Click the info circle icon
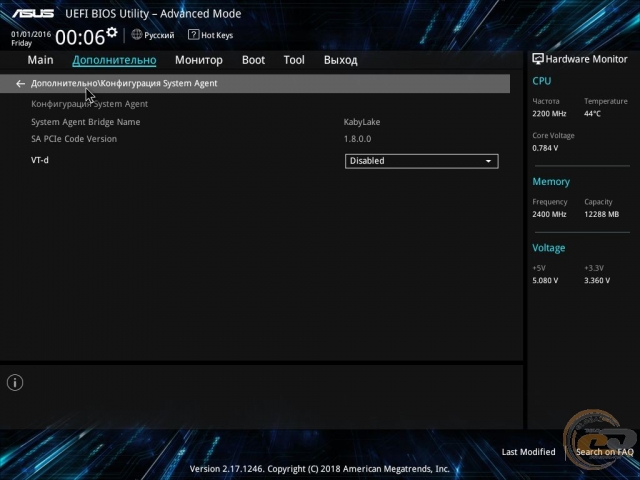The width and height of the screenshot is (640, 480). [15, 383]
